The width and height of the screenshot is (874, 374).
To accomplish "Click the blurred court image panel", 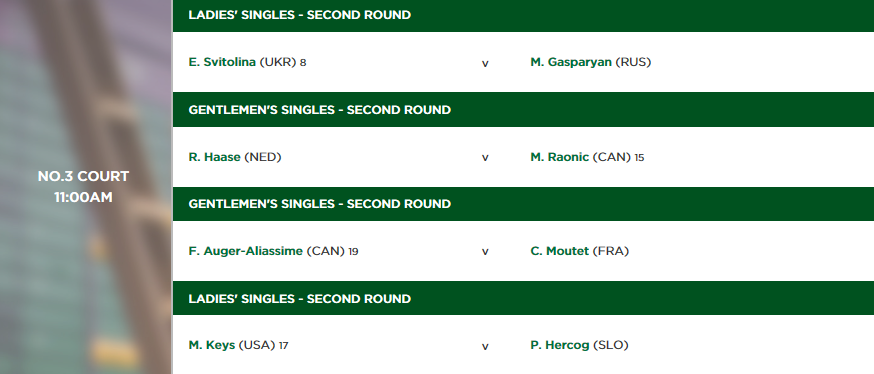I will [86, 187].
